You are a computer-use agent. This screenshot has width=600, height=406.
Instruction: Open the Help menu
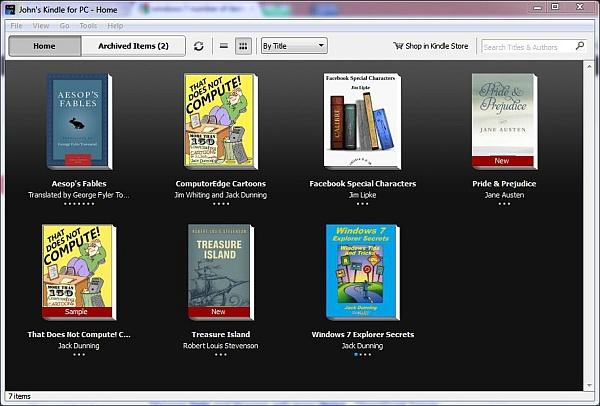(115, 26)
